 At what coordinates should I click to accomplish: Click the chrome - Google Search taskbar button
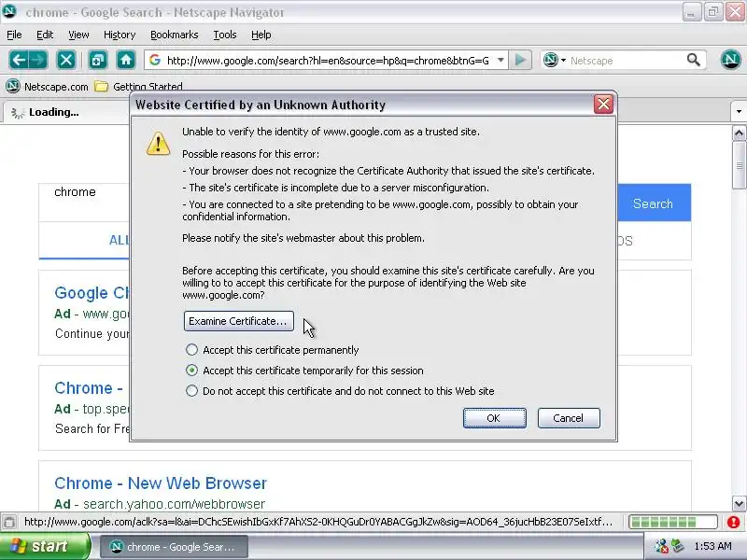coord(174,547)
